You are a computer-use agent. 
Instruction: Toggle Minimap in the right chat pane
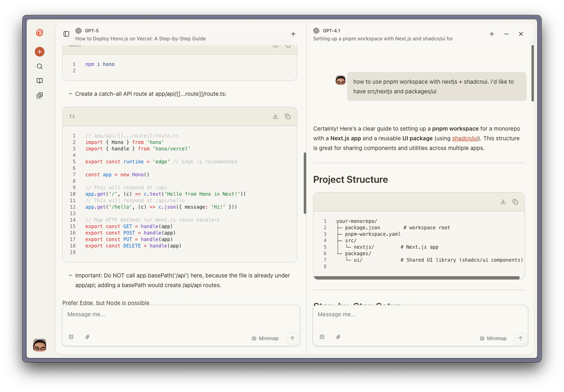click(493, 338)
